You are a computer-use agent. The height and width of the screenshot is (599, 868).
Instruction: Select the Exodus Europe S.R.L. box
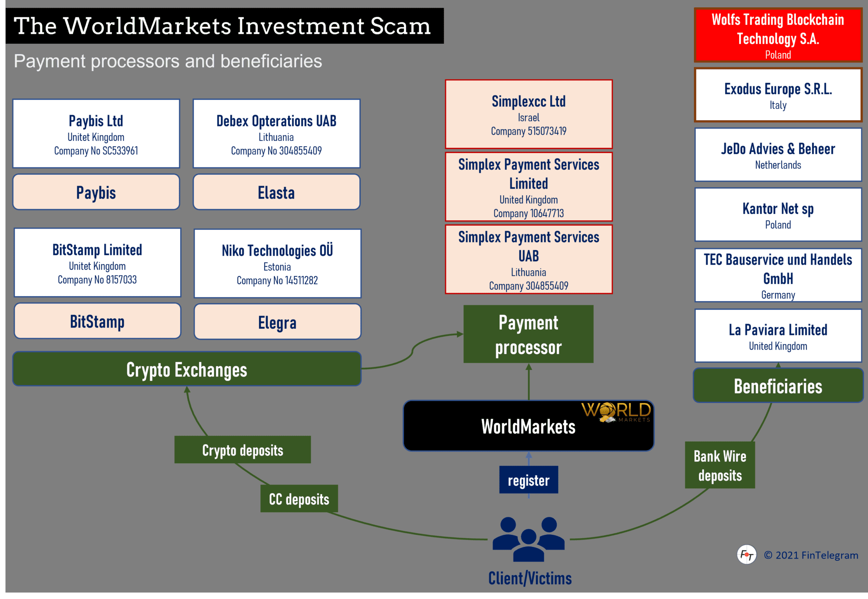778,95
